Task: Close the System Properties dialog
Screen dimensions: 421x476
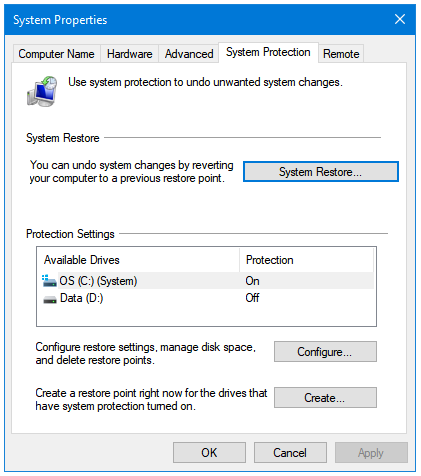Action: point(400,19)
